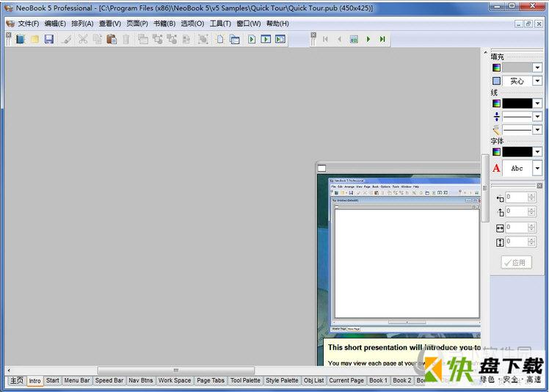Click the New publication book icon
Viewport: 549px width, 392px height.
tap(21, 39)
